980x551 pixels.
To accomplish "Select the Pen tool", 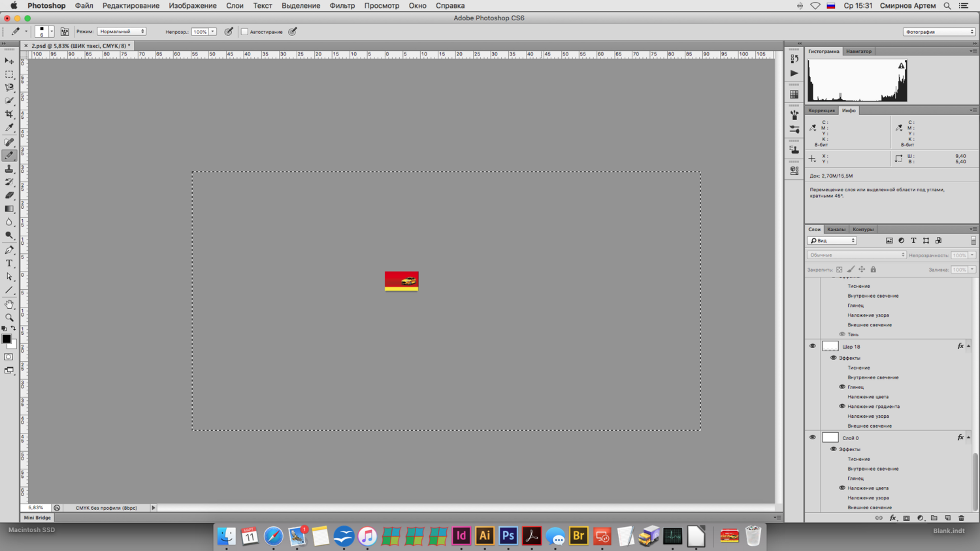I will click(9, 250).
